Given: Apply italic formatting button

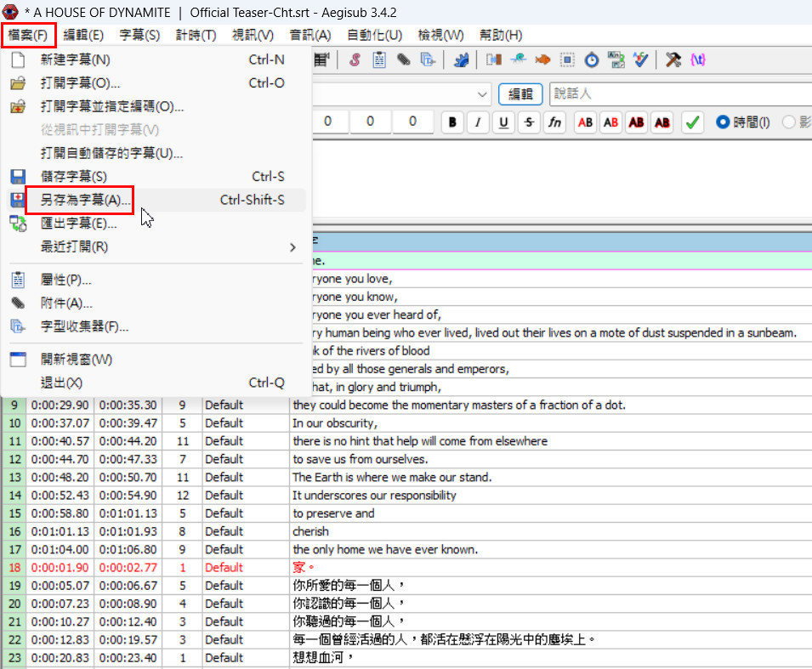Looking at the screenshot, I should (x=478, y=122).
